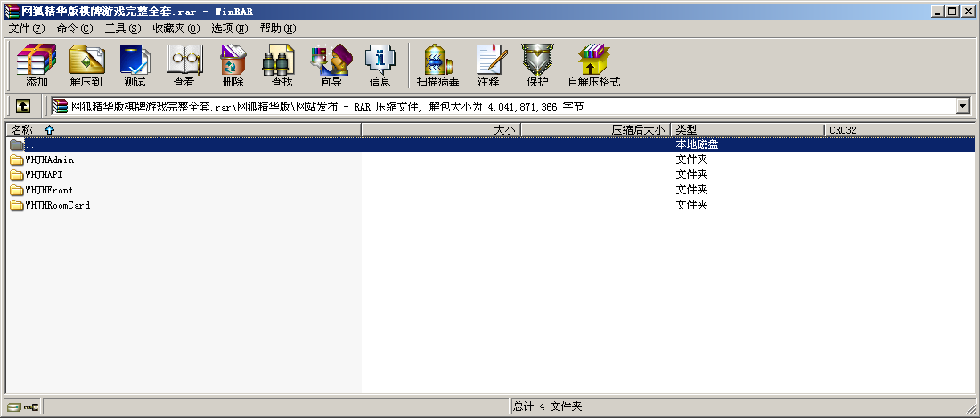Launch the Wizard (向导) icon

[x=331, y=65]
